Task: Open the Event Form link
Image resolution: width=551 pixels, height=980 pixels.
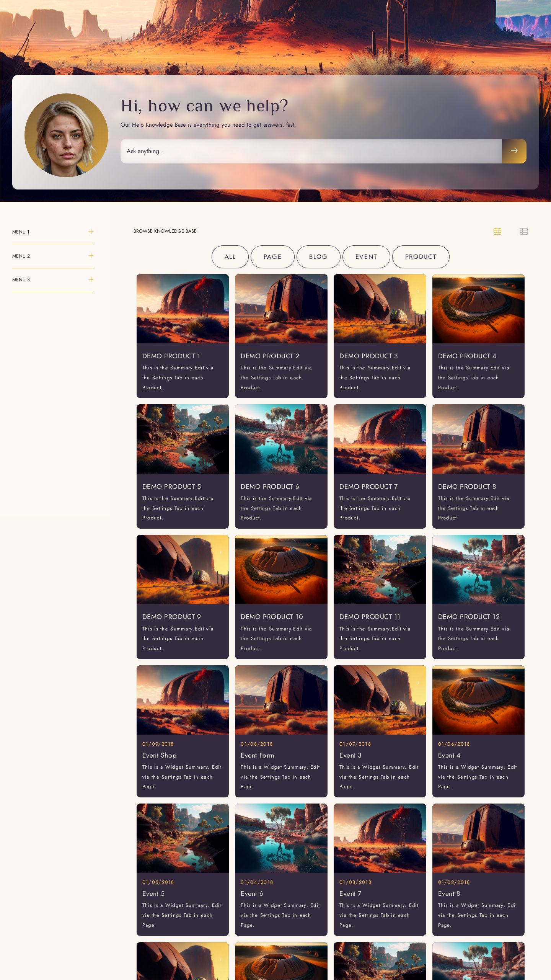Action: click(257, 755)
